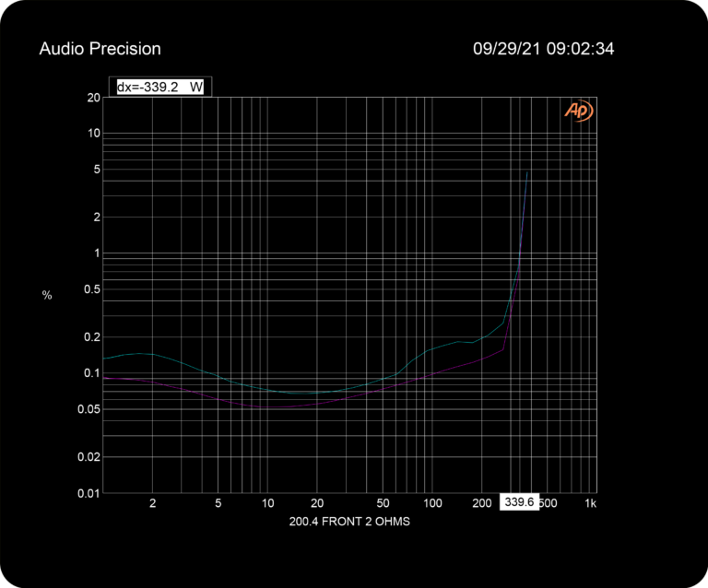Click the purple distortion curve near 10 W
This screenshot has height=588, width=708.
click(267, 407)
